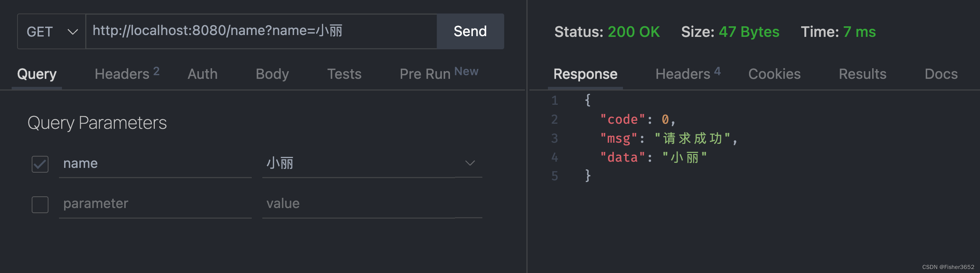
Task: Click the name parameter key field
Action: coord(155,164)
